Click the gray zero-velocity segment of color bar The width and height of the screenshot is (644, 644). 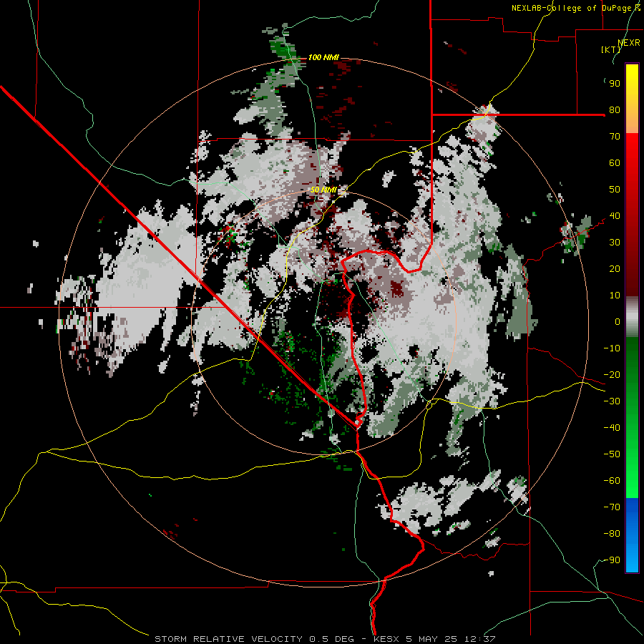[x=632, y=318]
